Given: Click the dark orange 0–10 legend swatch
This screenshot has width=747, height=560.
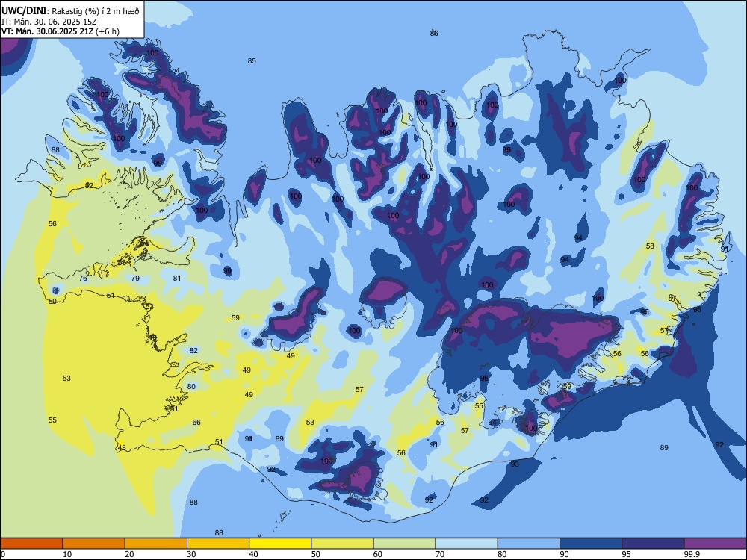Looking at the screenshot, I should [31, 544].
